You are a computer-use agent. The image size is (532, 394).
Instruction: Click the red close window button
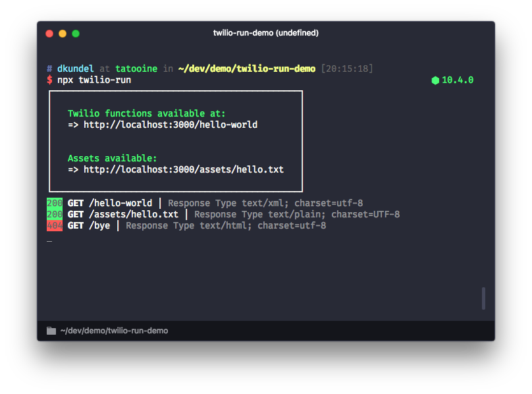point(49,34)
